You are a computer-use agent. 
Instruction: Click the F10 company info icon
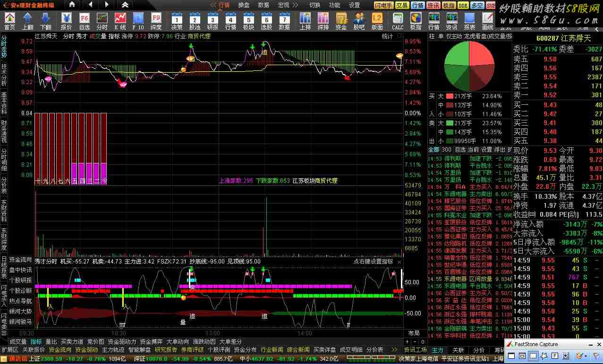tap(138, 21)
